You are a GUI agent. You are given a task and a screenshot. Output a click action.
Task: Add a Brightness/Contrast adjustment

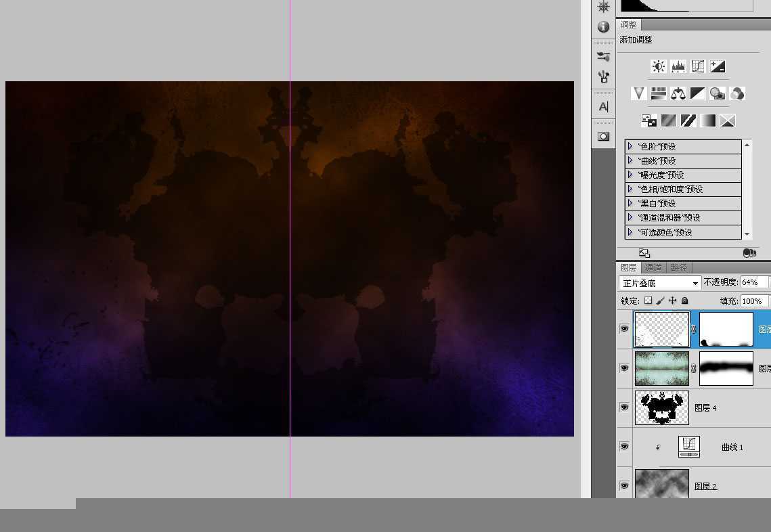(x=659, y=66)
